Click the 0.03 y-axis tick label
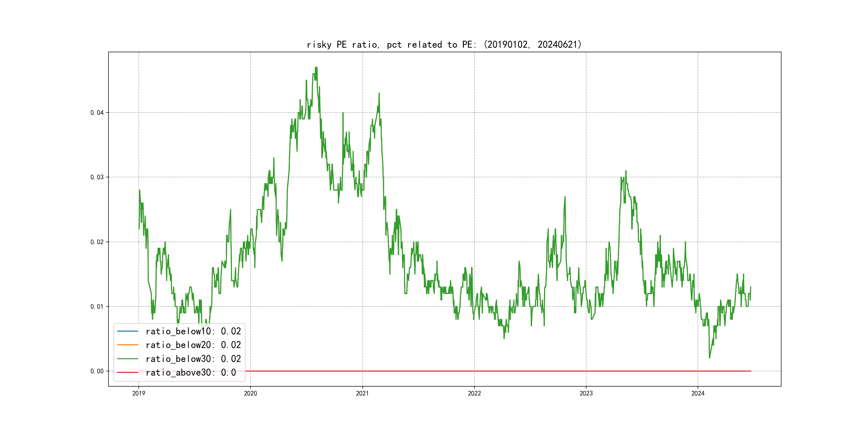Viewport: 868px width, 434px height. point(97,177)
